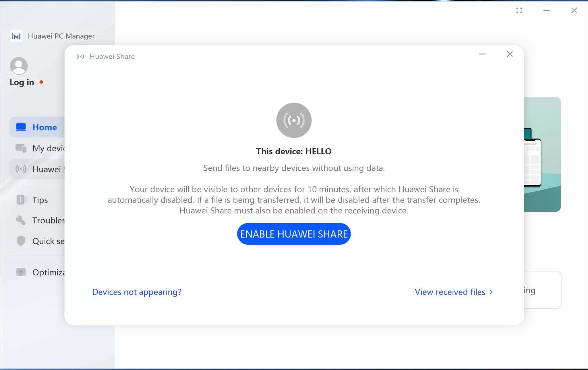Close the Huawei Share dialog

point(510,54)
